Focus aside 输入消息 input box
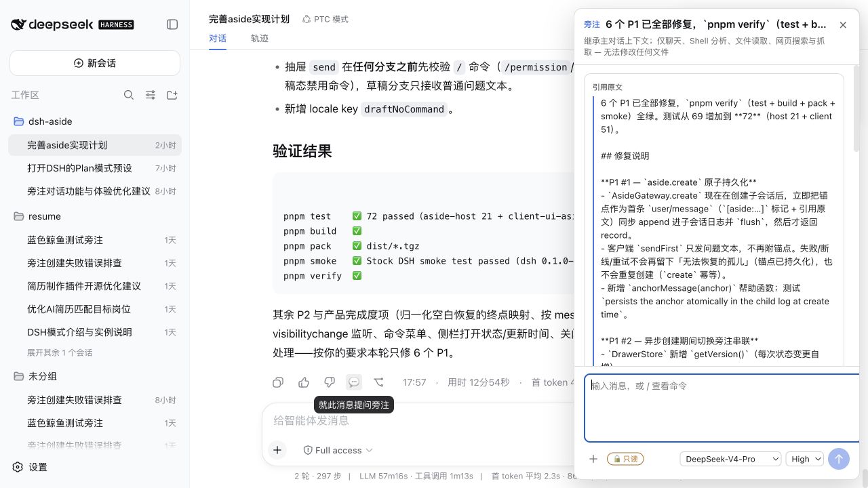The height and width of the screenshot is (488, 868). click(x=722, y=408)
